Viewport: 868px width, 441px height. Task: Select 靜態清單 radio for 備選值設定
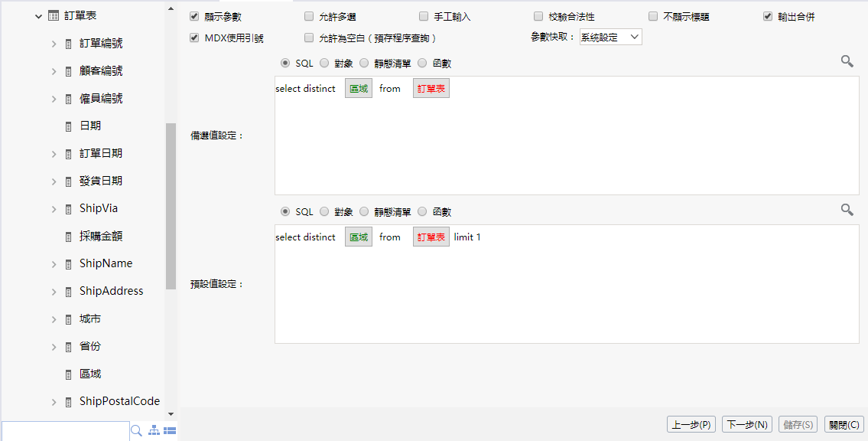coord(364,63)
